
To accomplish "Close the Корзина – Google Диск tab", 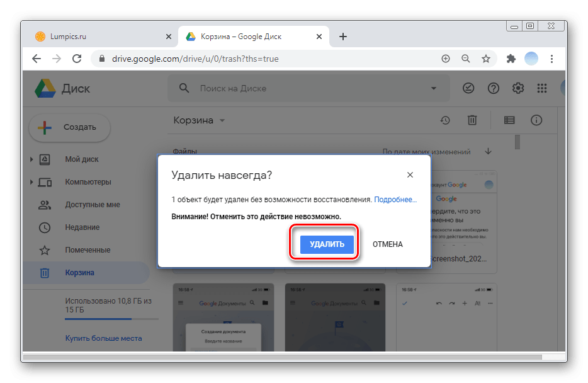I will click(x=319, y=37).
